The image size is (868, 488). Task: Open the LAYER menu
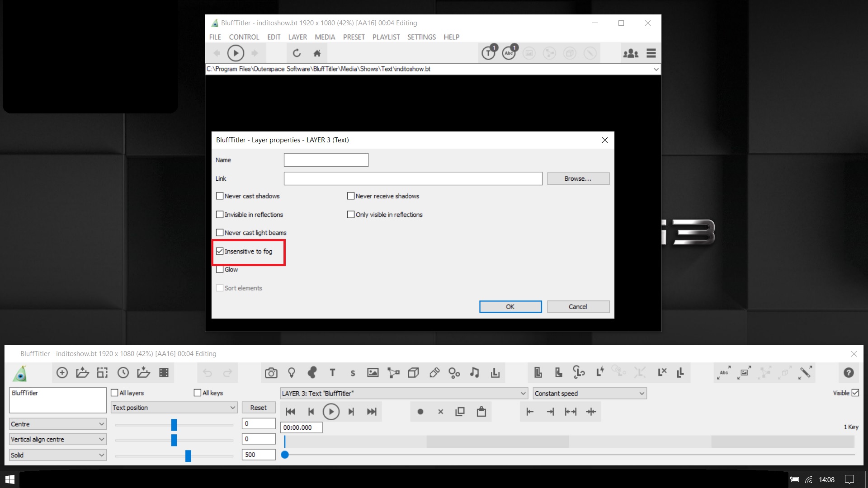pos(297,37)
